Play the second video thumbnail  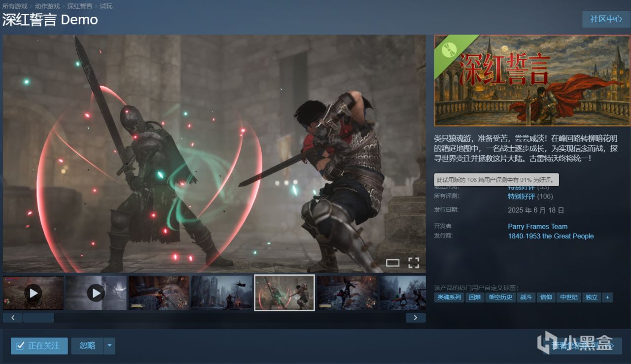point(96,293)
